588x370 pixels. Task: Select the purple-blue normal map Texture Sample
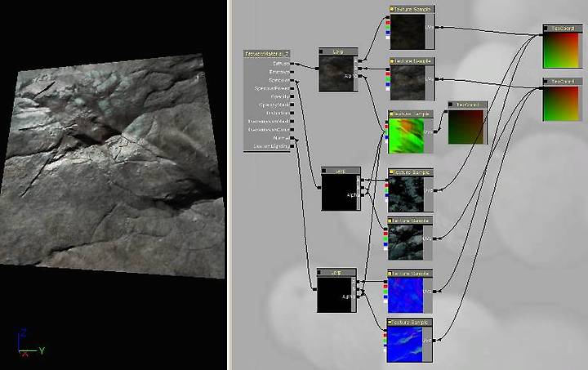(410, 292)
